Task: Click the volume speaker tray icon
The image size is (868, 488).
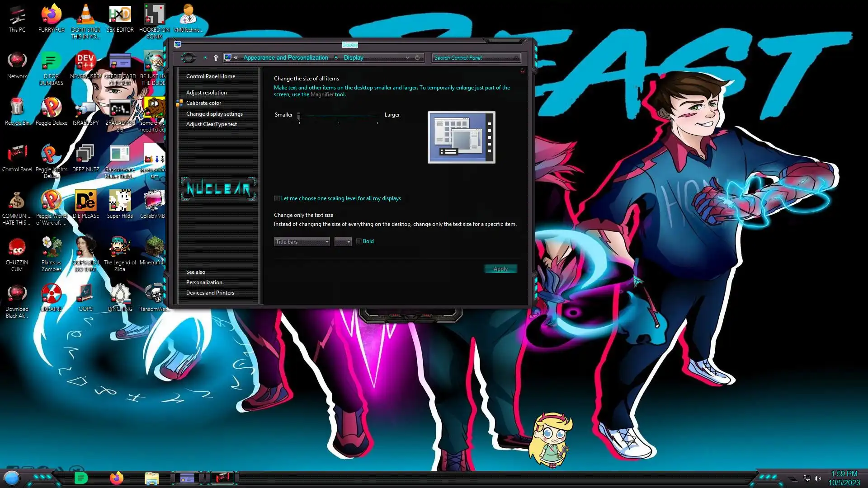Action: point(818,479)
